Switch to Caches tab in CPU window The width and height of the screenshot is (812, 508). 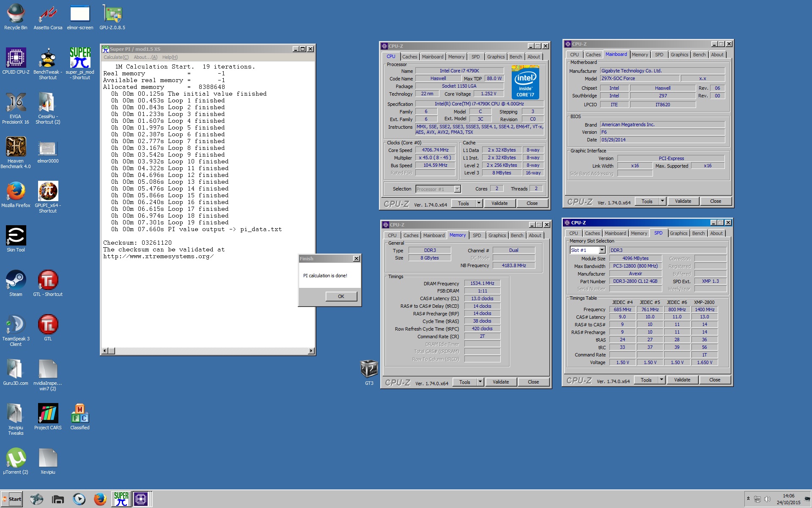(x=409, y=57)
